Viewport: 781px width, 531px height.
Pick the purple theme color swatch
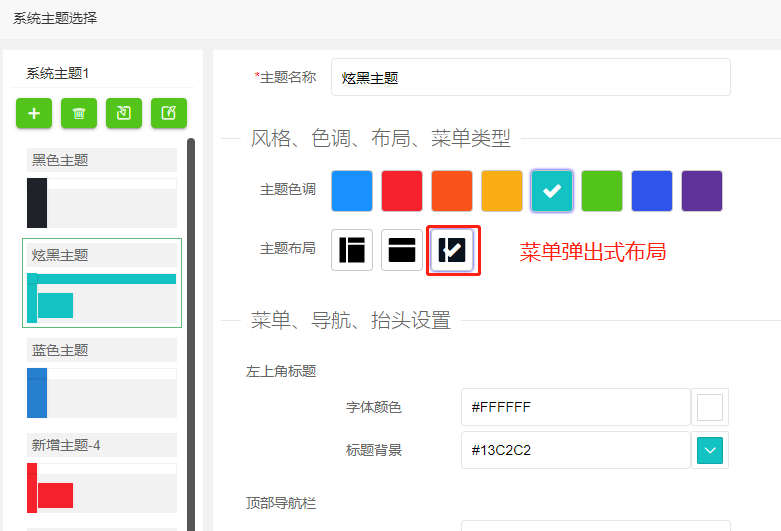(x=702, y=191)
